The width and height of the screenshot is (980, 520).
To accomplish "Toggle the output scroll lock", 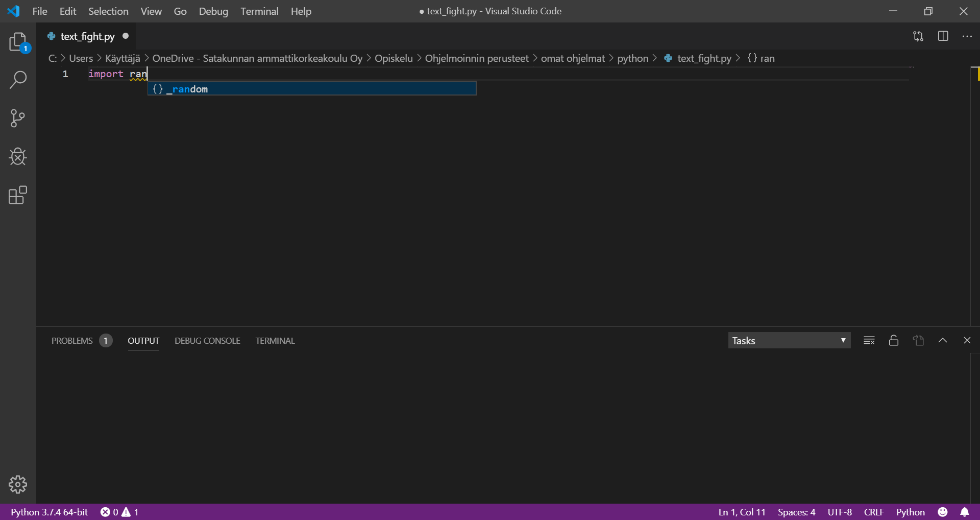I will point(894,341).
